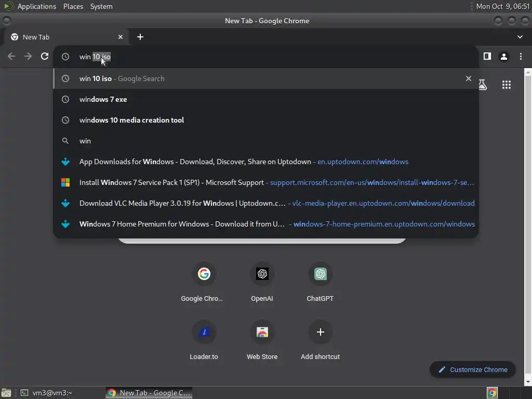The height and width of the screenshot is (399, 532).
Task: Open App Downloads for Windows Uptodown suggestion
Action: [266, 162]
